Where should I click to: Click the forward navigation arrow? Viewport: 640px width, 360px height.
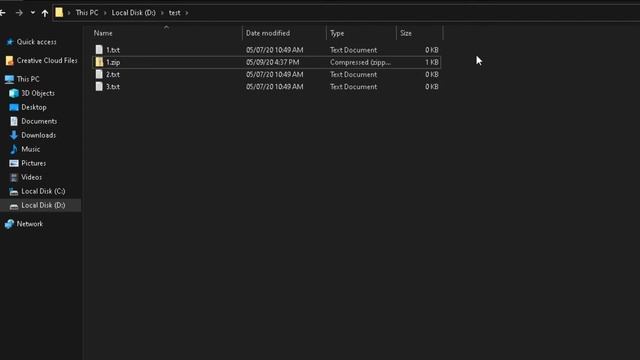point(19,13)
